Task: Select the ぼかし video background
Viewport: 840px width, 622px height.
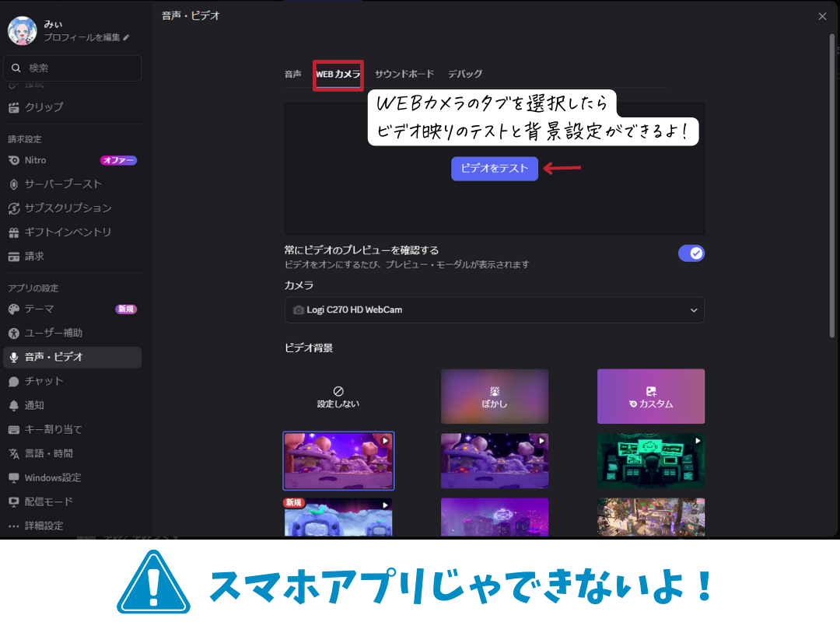Action: tap(495, 397)
